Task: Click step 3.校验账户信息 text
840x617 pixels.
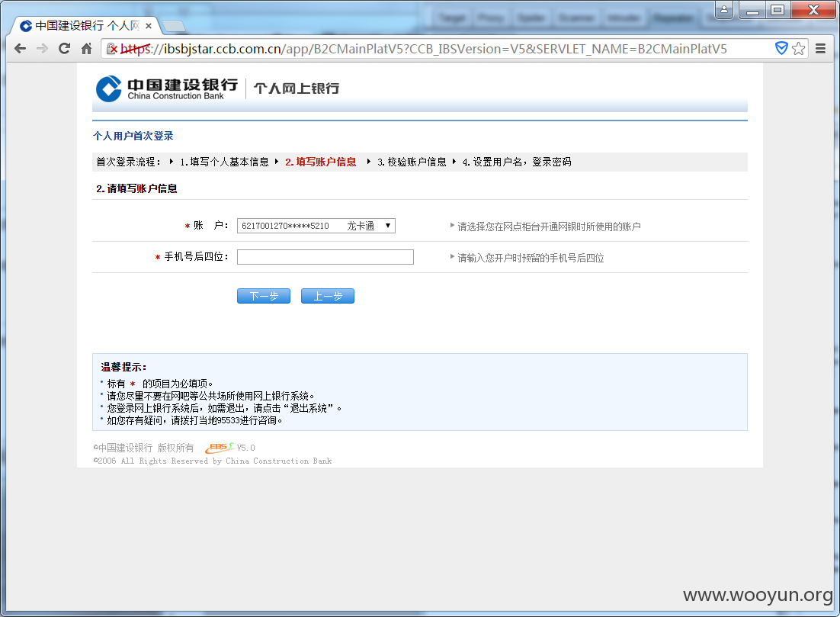Action: tap(412, 162)
